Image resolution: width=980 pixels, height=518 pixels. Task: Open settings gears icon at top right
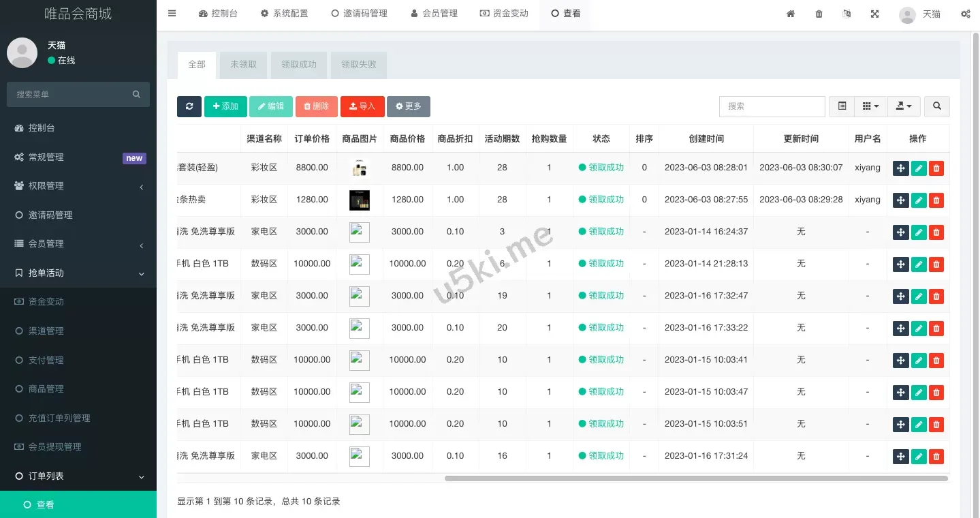(x=965, y=14)
